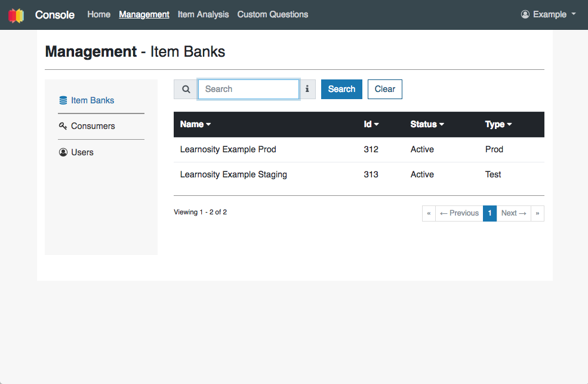This screenshot has height=384, width=588.
Task: Click the Clear button
Action: [x=385, y=89]
